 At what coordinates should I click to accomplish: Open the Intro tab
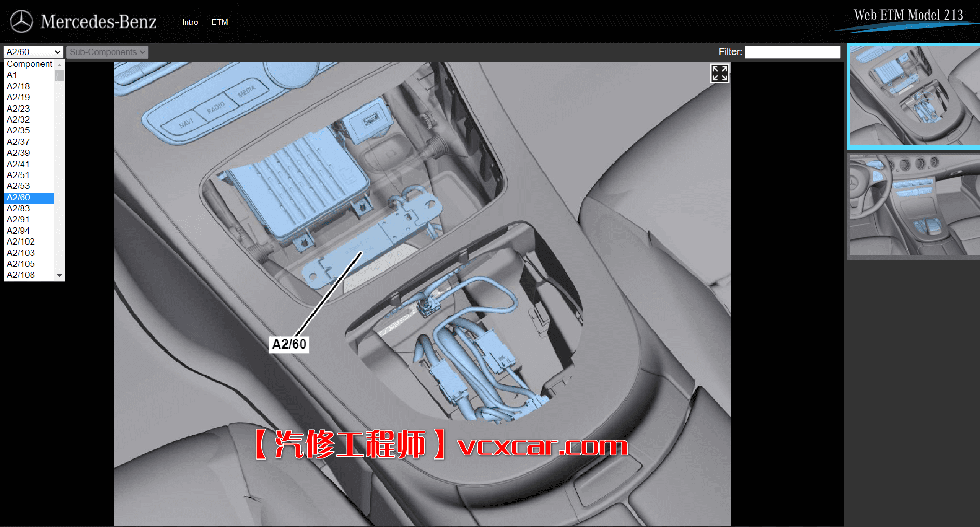coord(190,22)
